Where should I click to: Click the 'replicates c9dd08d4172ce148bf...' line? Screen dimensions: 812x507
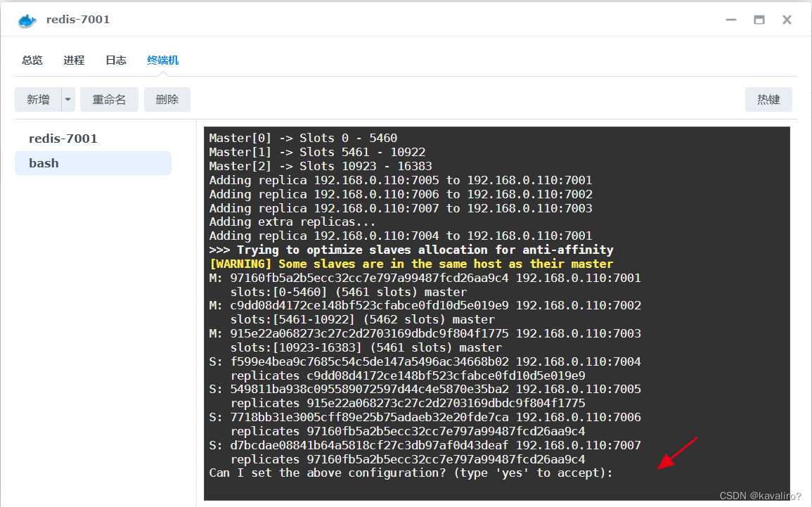click(x=408, y=376)
